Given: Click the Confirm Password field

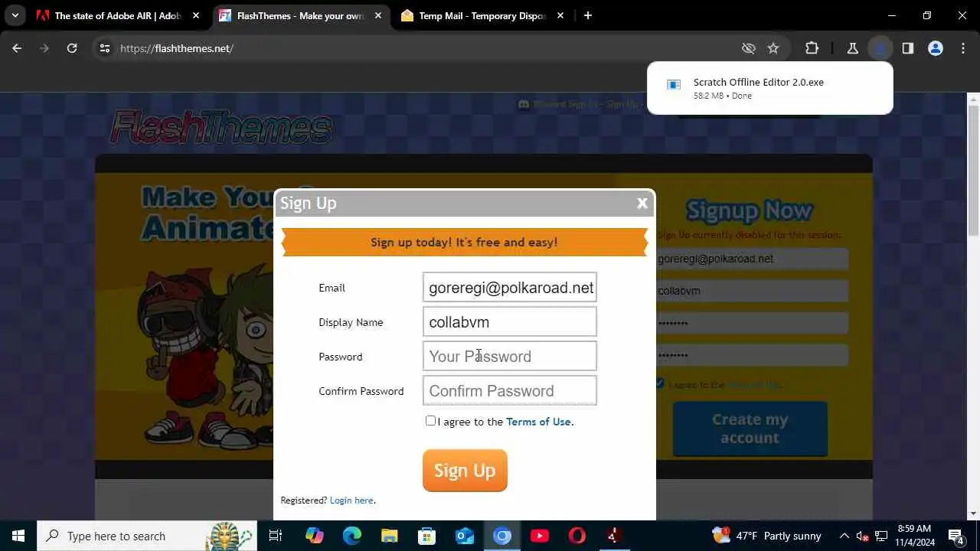Looking at the screenshot, I should point(510,390).
